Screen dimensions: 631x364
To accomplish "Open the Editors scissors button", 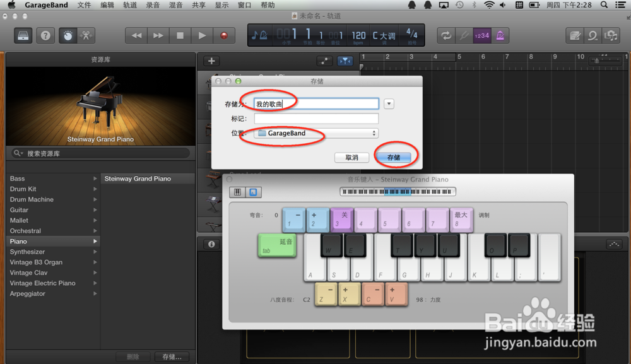I will click(x=86, y=36).
